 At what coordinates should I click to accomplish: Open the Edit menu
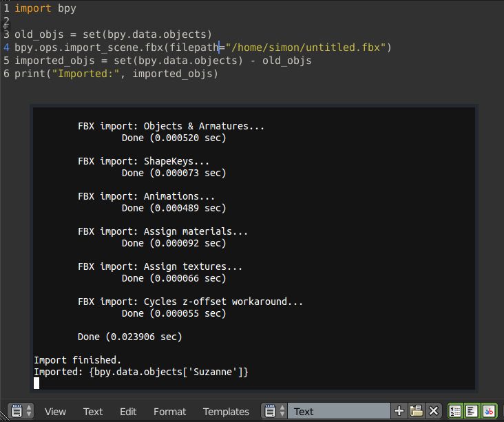click(x=128, y=412)
